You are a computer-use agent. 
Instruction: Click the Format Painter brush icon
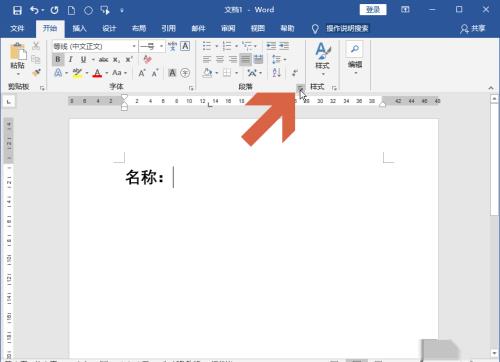(x=36, y=72)
